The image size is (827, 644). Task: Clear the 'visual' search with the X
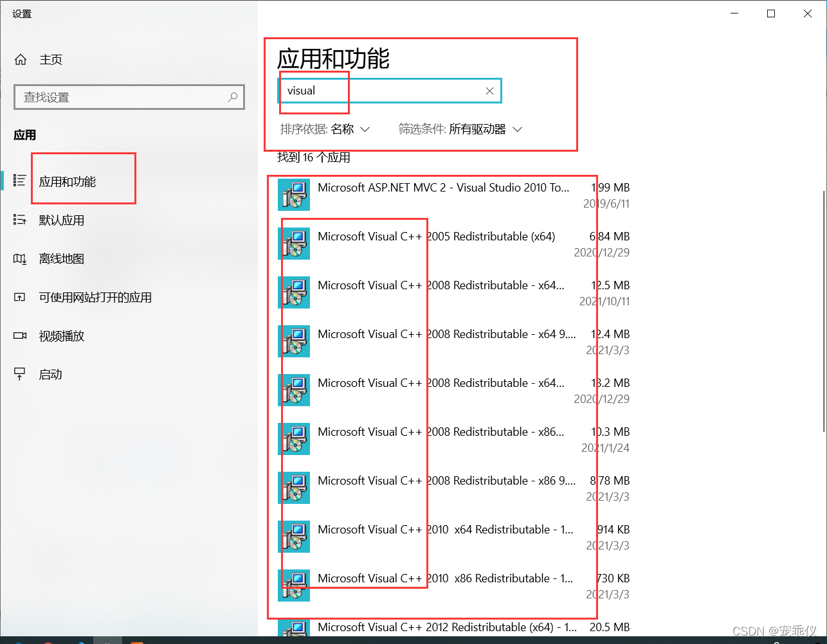point(489,91)
